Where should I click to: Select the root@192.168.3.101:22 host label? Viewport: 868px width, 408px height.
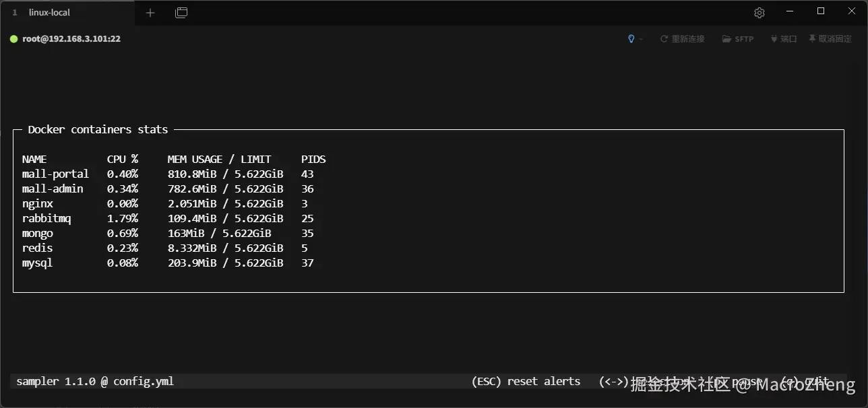click(x=71, y=39)
